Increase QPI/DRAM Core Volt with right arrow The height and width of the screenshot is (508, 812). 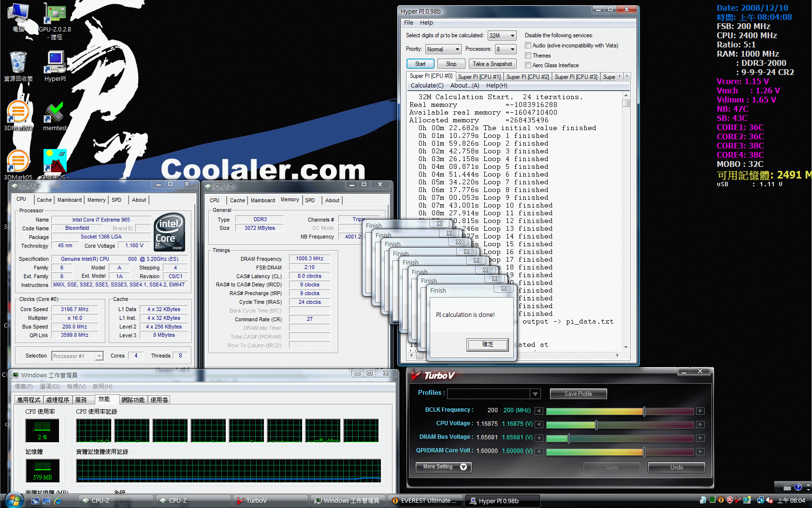coord(700,451)
